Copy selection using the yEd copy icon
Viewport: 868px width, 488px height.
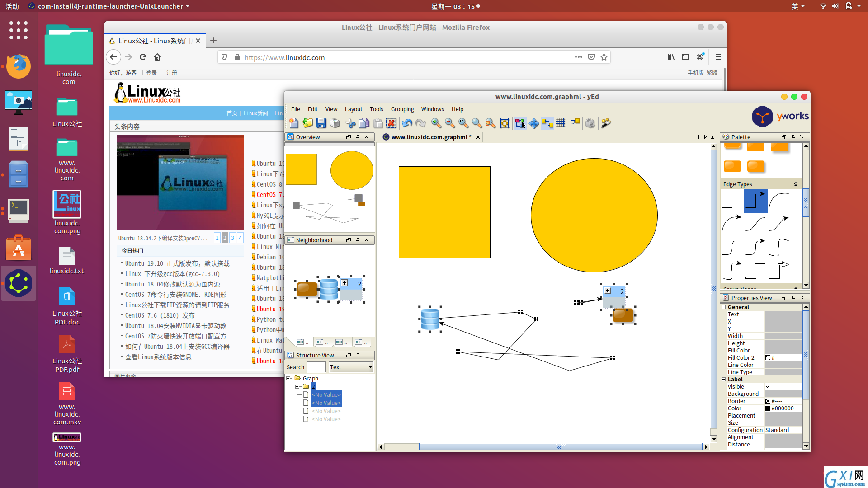point(364,123)
